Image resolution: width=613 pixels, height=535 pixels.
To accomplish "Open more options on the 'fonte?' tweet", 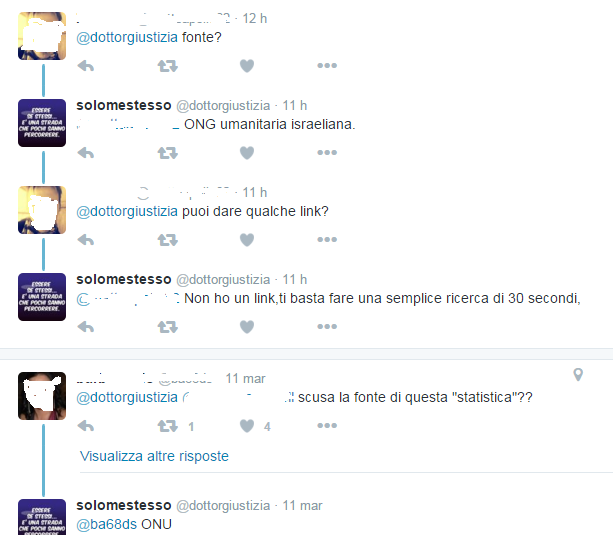I will click(x=327, y=66).
